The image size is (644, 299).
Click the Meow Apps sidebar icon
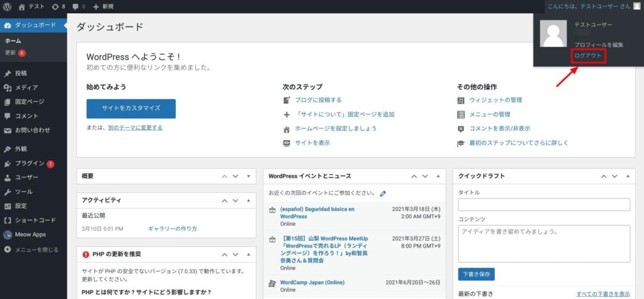8,234
